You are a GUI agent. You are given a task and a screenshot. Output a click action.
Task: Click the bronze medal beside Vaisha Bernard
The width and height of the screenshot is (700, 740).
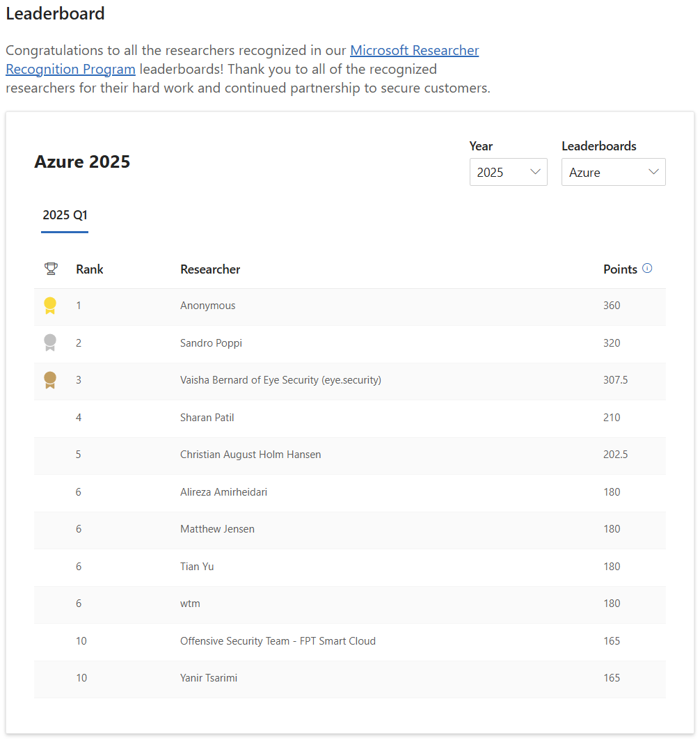click(50, 380)
